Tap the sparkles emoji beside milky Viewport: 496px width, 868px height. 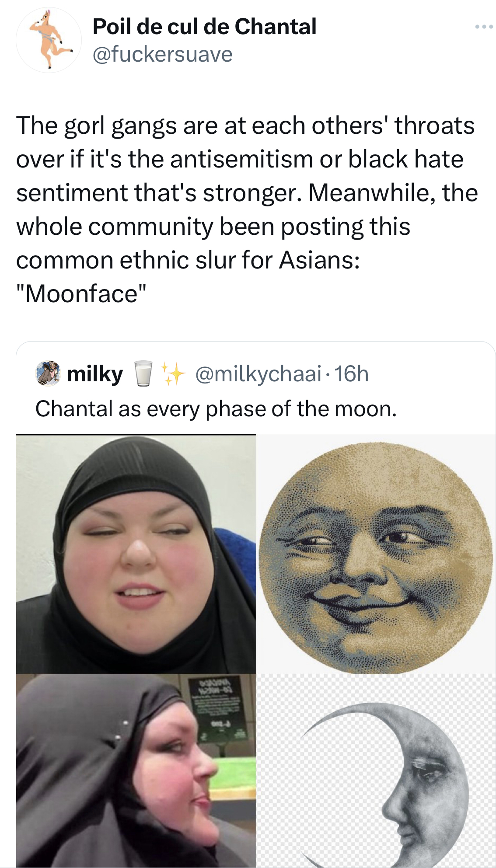coord(172,373)
